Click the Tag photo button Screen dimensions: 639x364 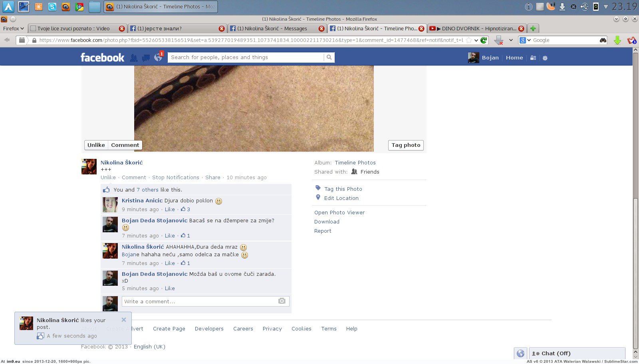406,145
